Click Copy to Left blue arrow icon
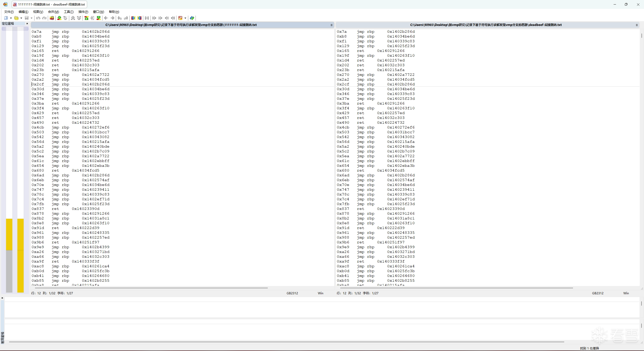 click(139, 18)
